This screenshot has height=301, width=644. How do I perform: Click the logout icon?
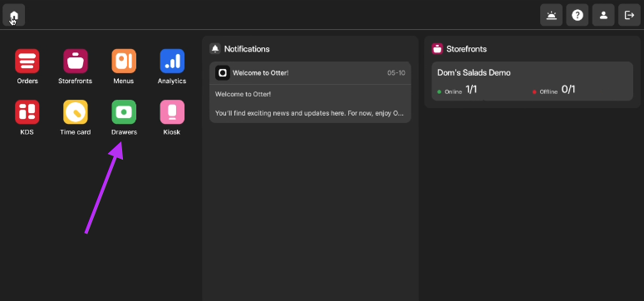point(629,15)
